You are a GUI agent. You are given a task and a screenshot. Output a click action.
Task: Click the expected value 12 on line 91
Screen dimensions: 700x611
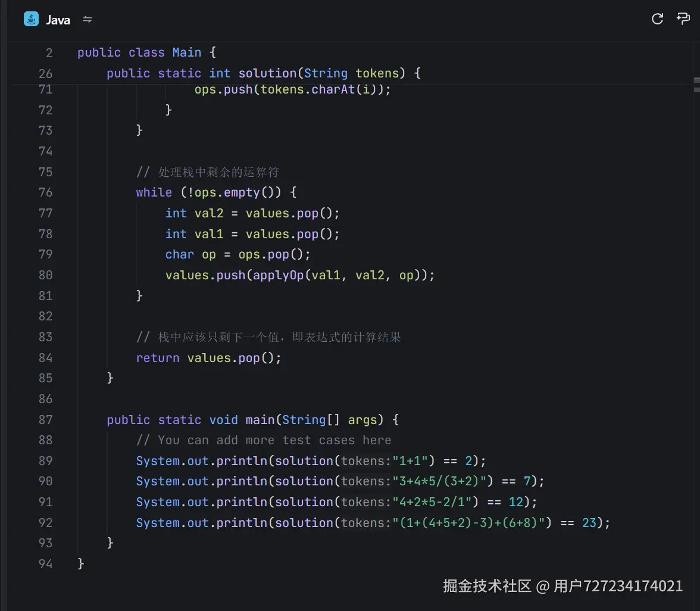(x=515, y=502)
